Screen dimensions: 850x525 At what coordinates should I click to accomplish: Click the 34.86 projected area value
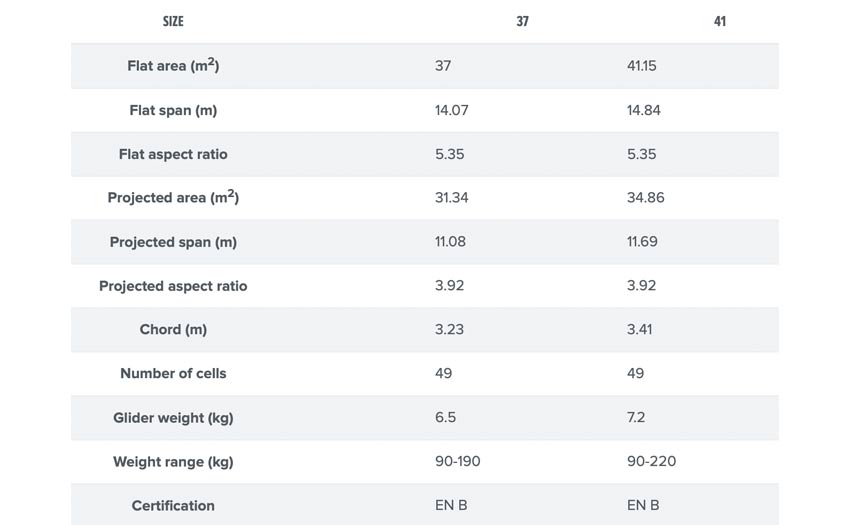pyautogui.click(x=645, y=197)
